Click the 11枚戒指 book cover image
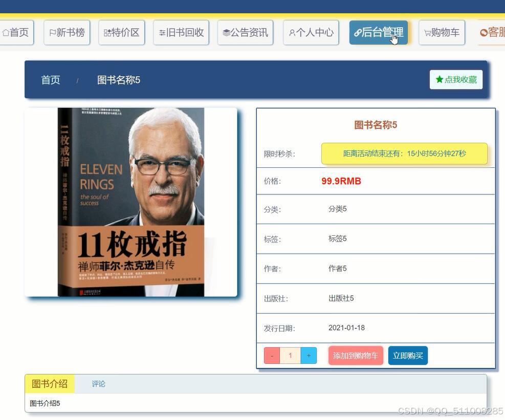The width and height of the screenshot is (505, 420). [x=131, y=202]
